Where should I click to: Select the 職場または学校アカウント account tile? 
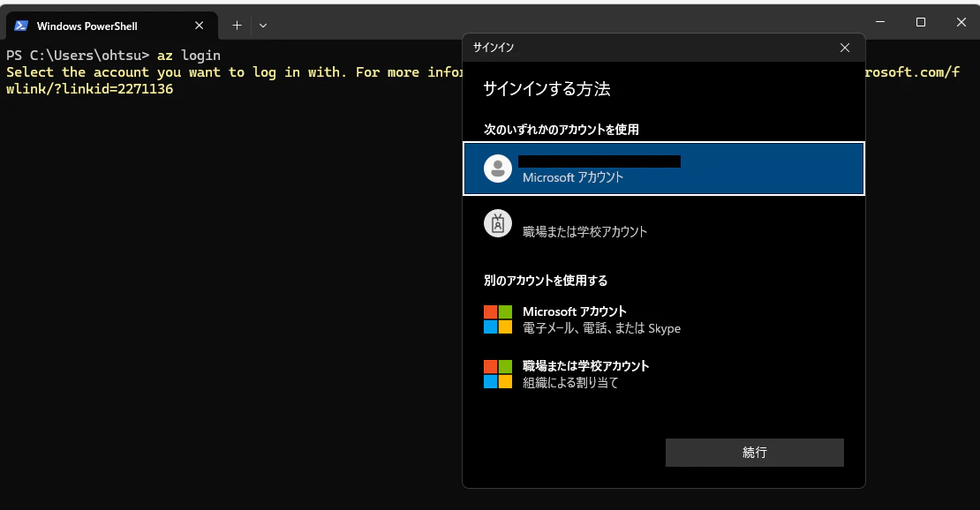click(662, 222)
